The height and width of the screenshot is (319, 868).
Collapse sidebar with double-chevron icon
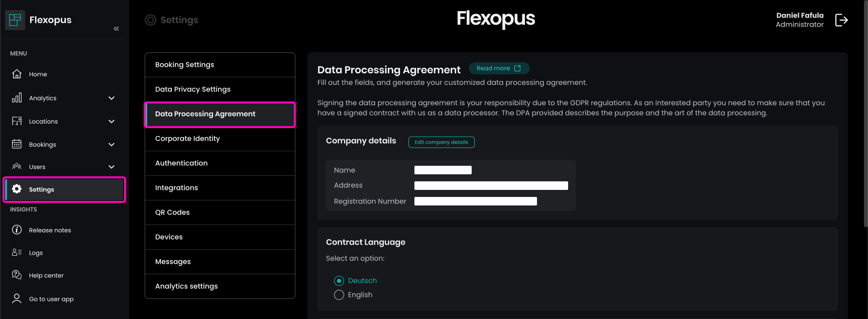[116, 29]
